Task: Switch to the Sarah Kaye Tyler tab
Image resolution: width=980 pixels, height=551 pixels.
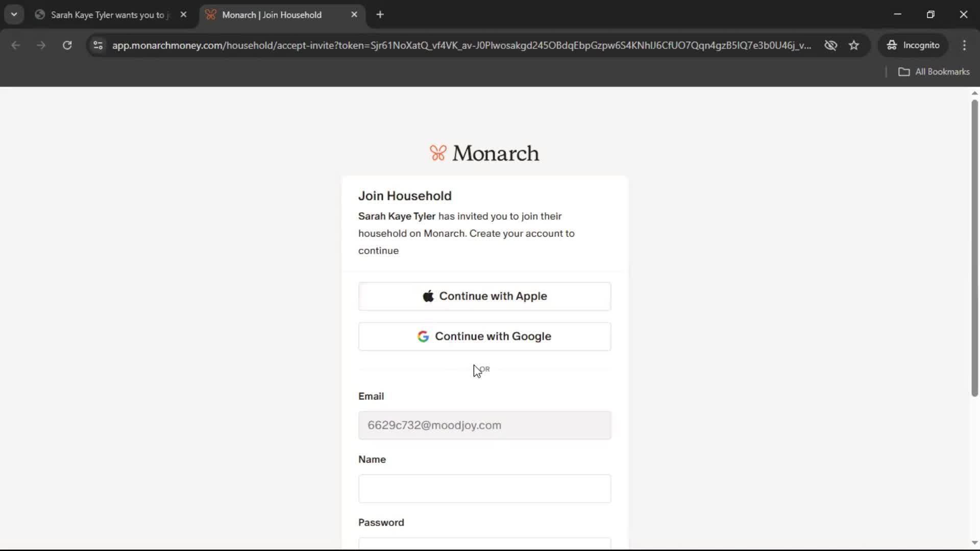Action: (107, 15)
